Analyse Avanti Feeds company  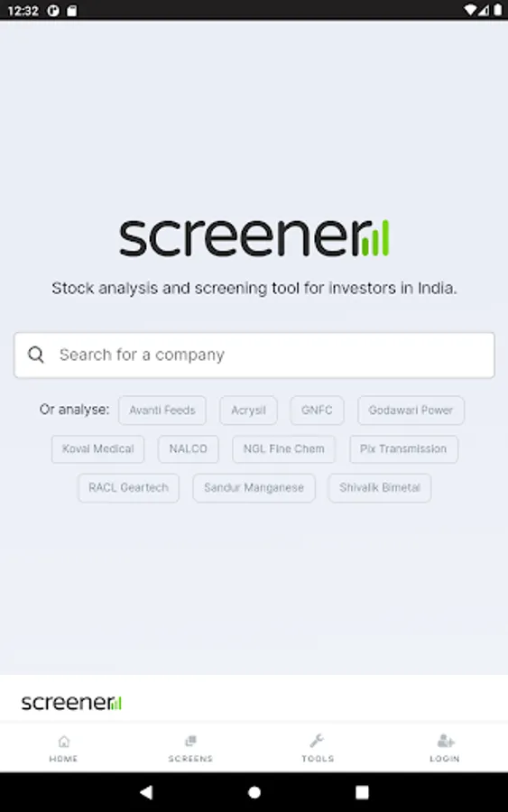click(162, 411)
